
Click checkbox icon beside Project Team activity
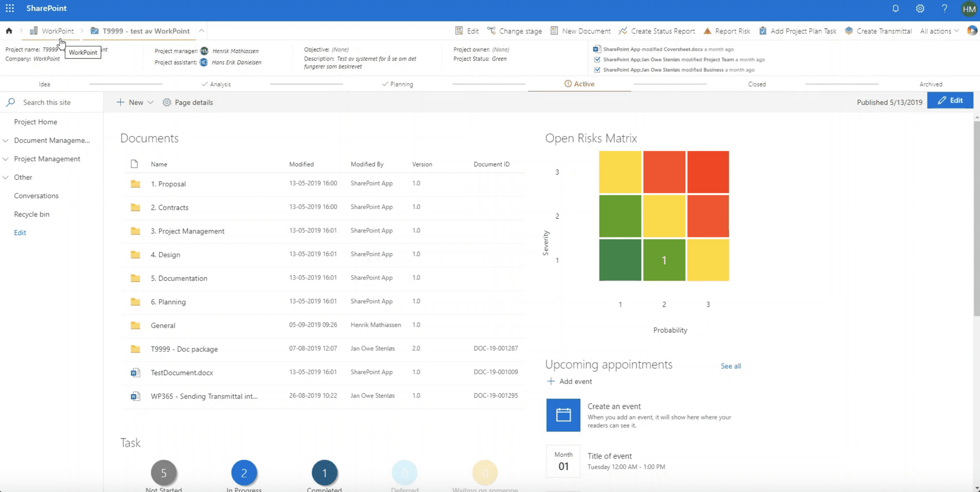pyautogui.click(x=597, y=60)
